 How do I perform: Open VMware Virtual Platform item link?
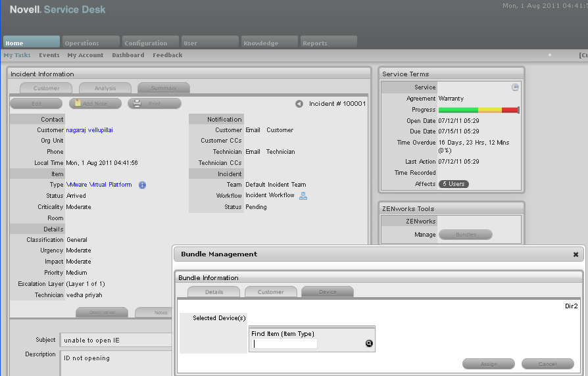(x=99, y=185)
